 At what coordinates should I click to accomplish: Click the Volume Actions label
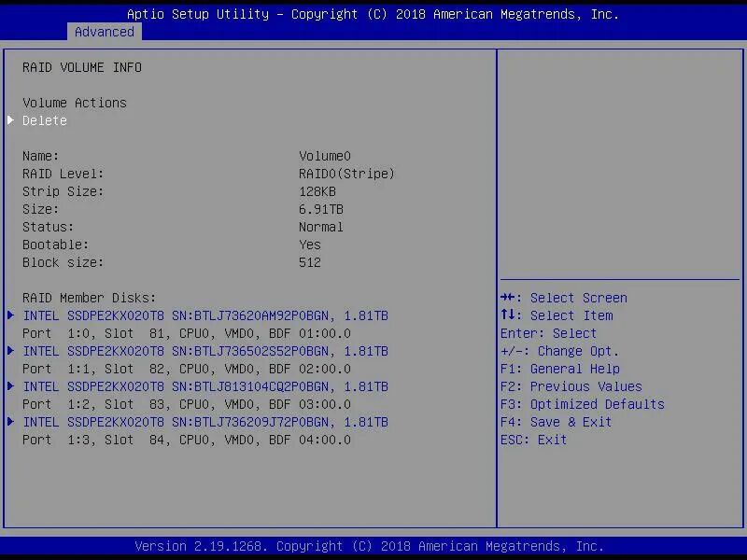pyautogui.click(x=75, y=103)
